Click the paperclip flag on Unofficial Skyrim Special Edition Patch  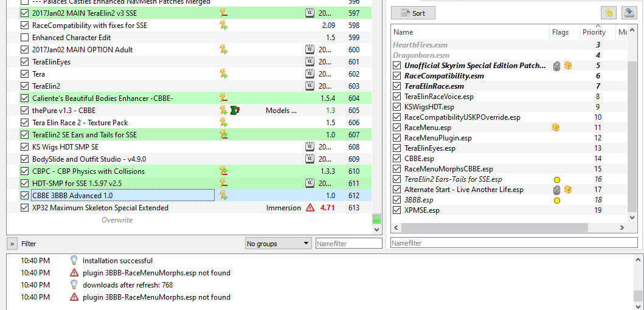pyautogui.click(x=557, y=66)
